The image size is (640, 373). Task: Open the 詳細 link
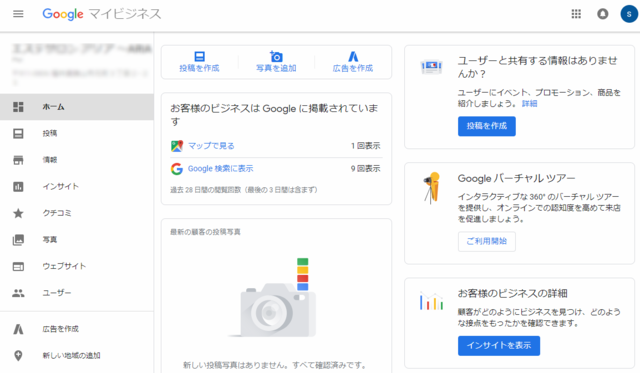point(529,104)
